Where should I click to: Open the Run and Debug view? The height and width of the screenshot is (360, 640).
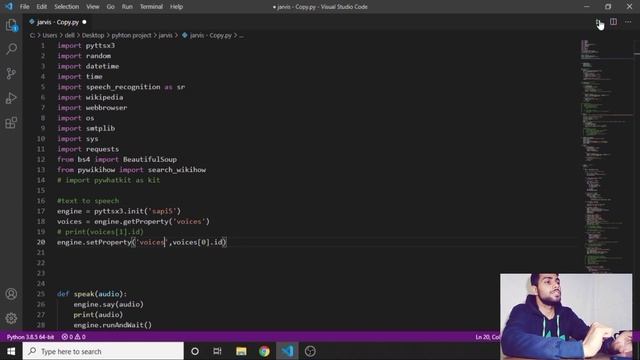[x=11, y=98]
